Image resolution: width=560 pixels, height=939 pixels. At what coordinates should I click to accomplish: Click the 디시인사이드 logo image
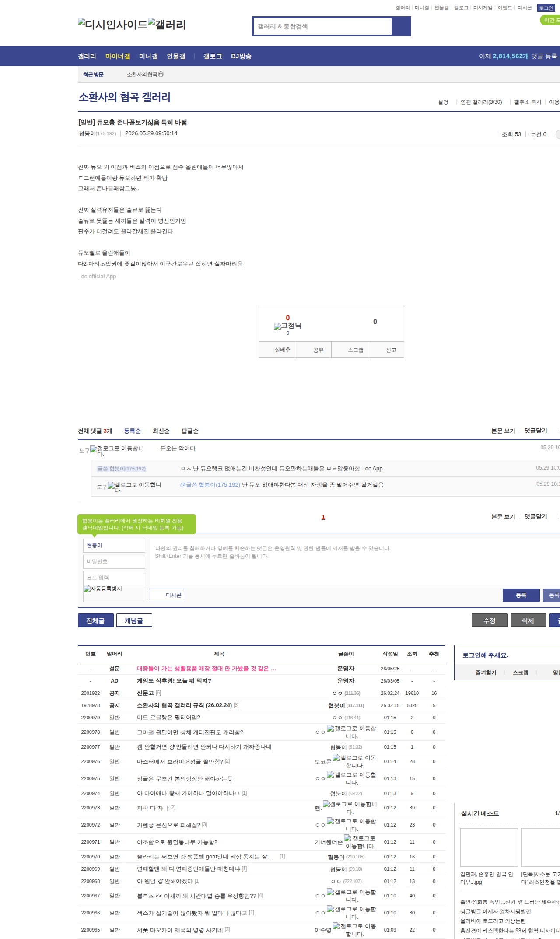point(113,24)
